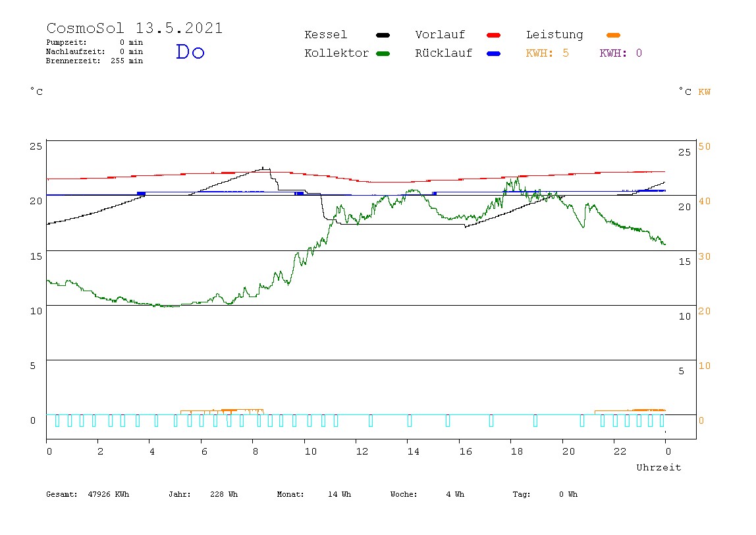The image size is (756, 535).
Task: Click the 'Jahr: 228 Wh' yearly value
Action: [x=203, y=494]
